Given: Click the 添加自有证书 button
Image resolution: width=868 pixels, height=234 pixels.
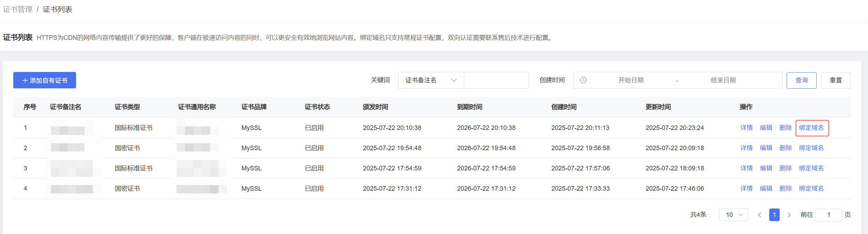Looking at the screenshot, I should tap(45, 80).
